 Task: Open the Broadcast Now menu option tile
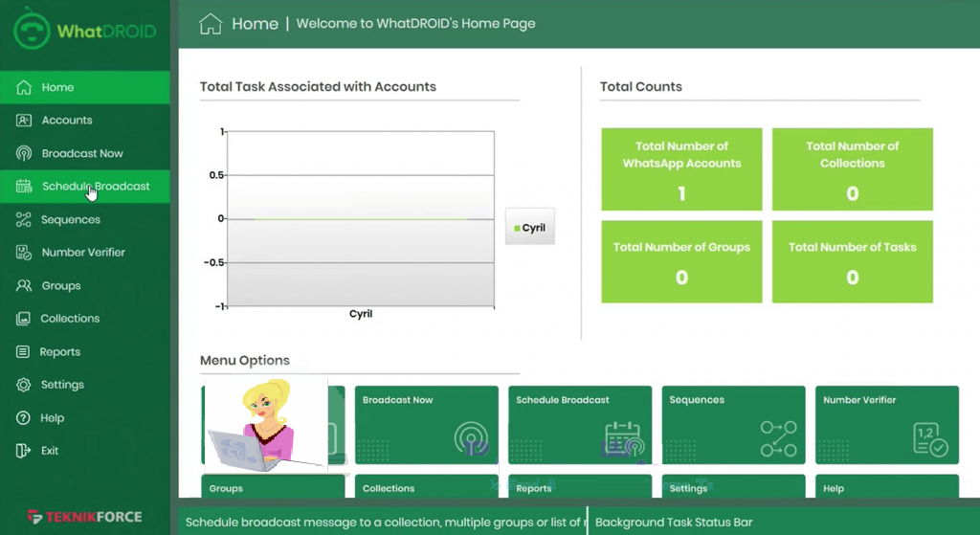click(427, 425)
